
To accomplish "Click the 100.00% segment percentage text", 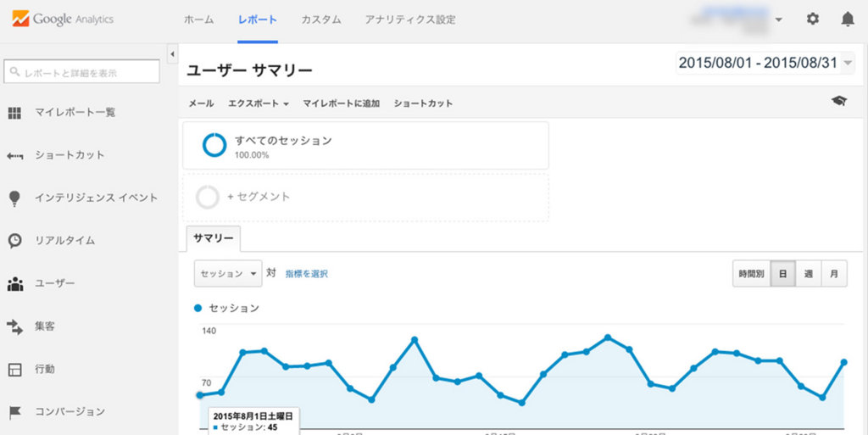I will 252,155.
